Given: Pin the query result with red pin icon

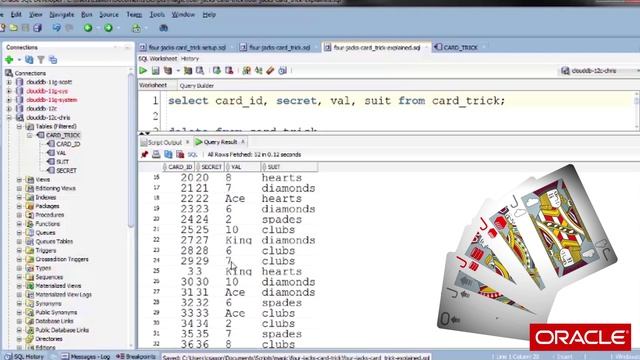Looking at the screenshot, I should pyautogui.click(x=144, y=154).
